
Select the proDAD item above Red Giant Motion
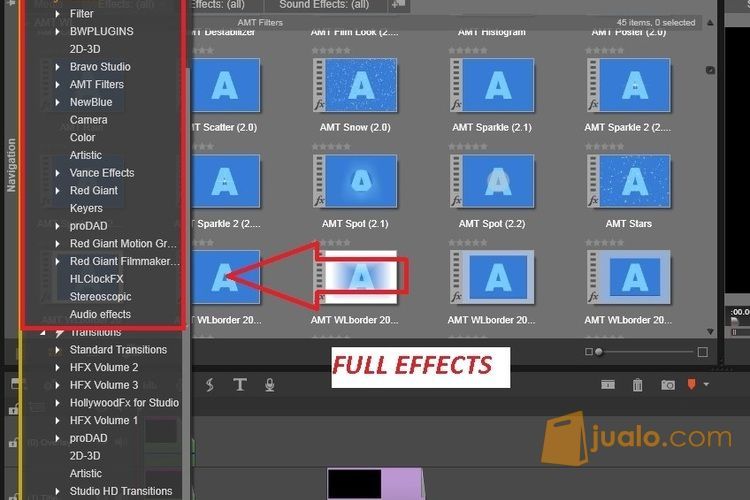(x=88, y=226)
